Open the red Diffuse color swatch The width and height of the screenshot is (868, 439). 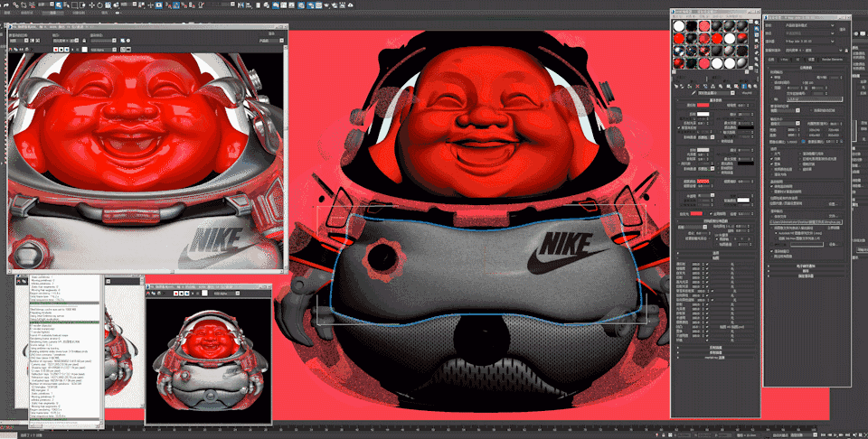pyautogui.click(x=703, y=105)
